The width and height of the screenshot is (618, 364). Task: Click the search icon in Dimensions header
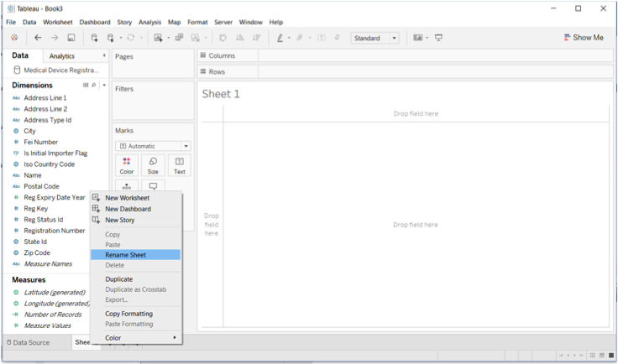94,85
